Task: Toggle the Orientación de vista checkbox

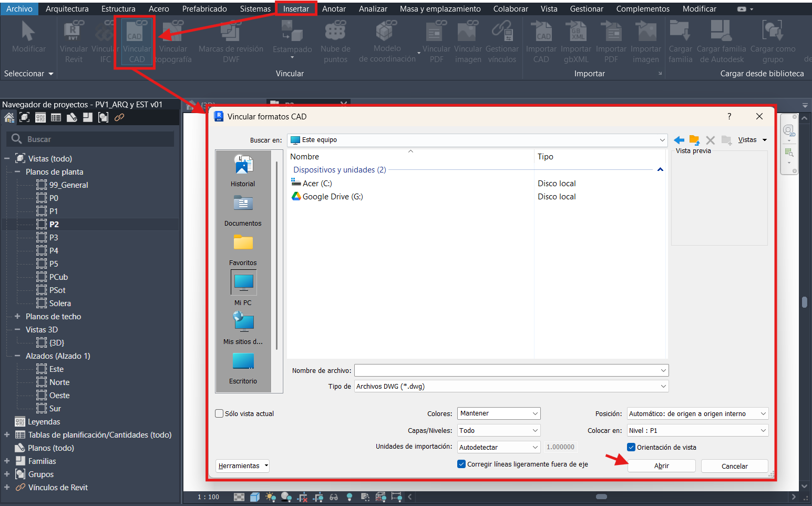Action: pyautogui.click(x=631, y=448)
